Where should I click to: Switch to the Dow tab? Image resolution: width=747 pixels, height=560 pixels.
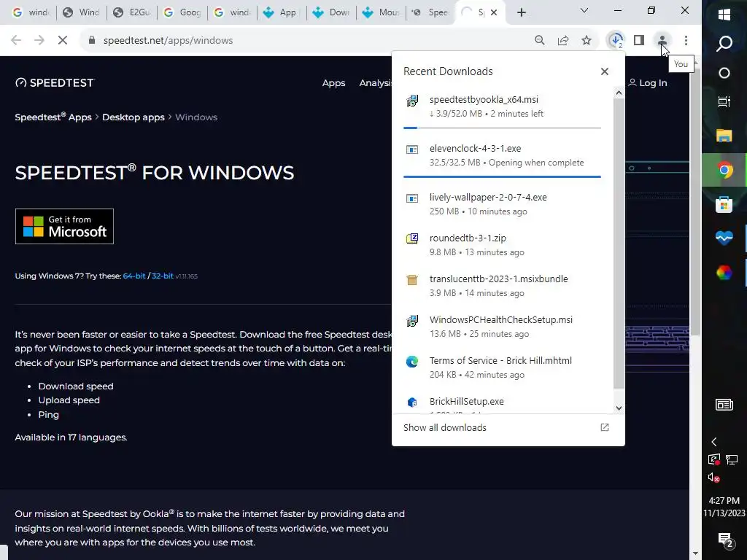332,12
